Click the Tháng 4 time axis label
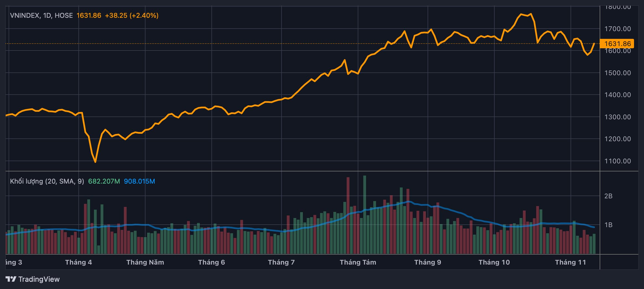644x289 pixels. (x=78, y=262)
